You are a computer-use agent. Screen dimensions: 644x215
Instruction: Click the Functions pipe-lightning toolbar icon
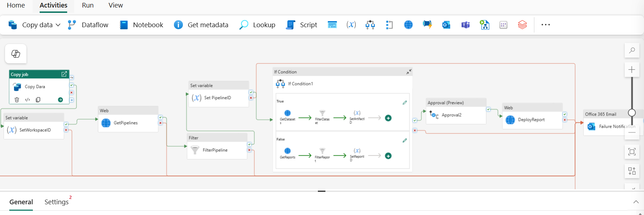[427, 25]
